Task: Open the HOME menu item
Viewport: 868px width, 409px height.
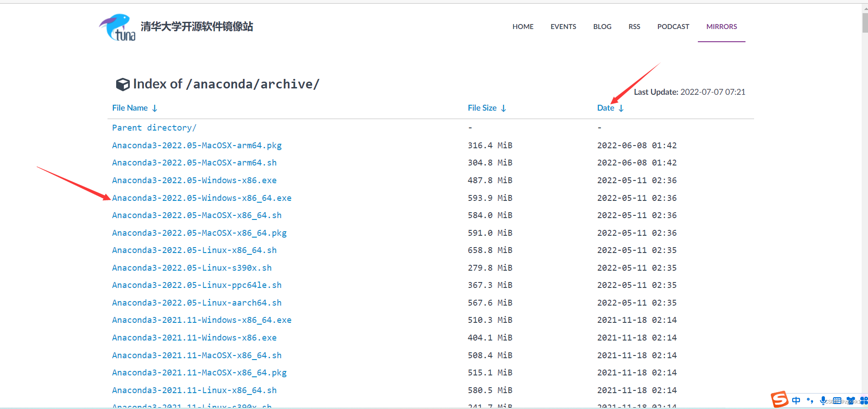Action: pyautogui.click(x=523, y=27)
